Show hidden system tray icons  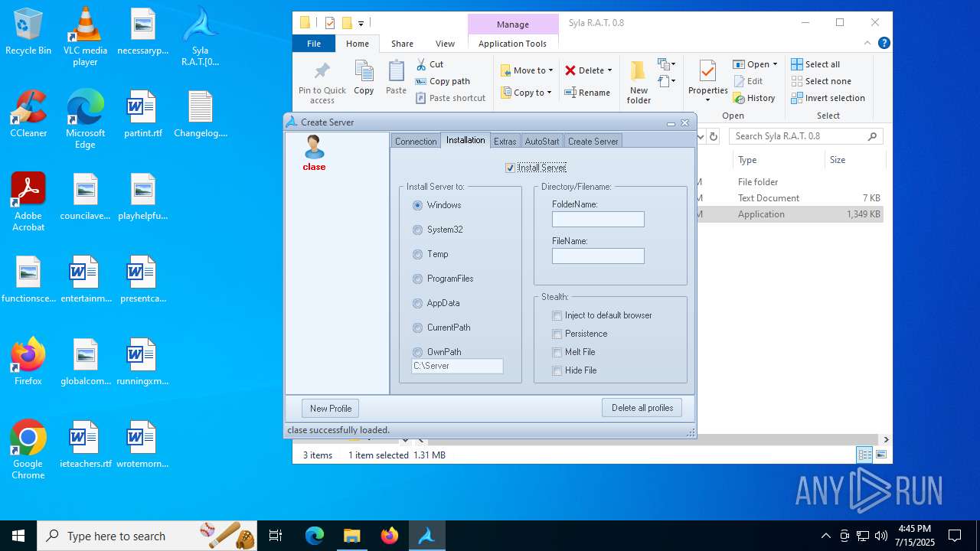click(825, 536)
